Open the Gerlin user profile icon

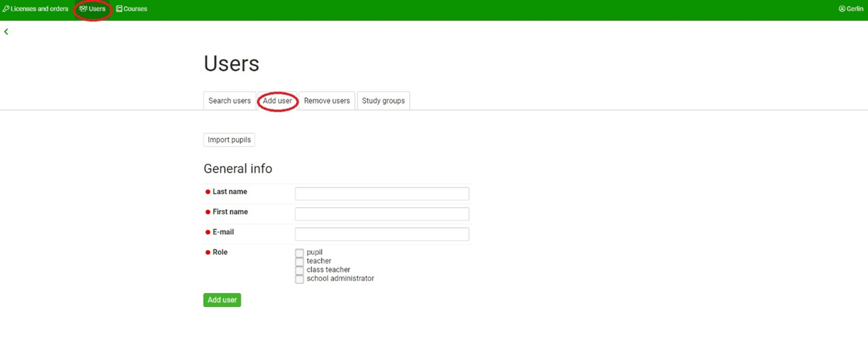click(841, 9)
